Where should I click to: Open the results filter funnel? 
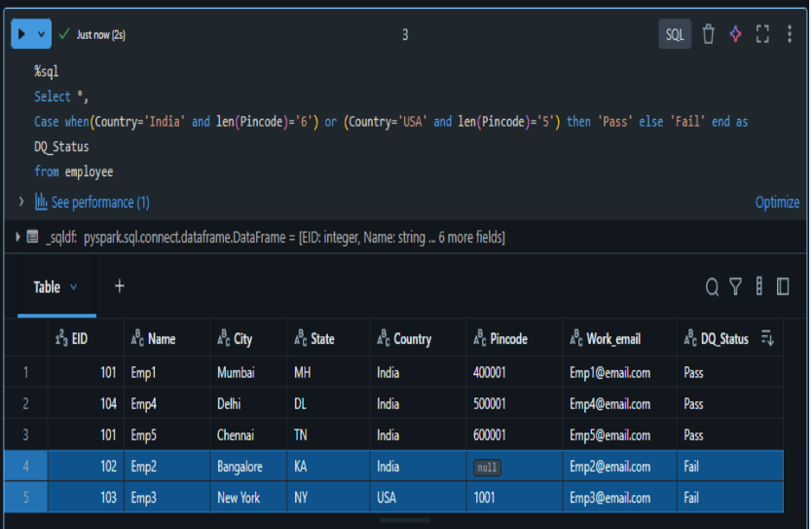[x=735, y=286]
